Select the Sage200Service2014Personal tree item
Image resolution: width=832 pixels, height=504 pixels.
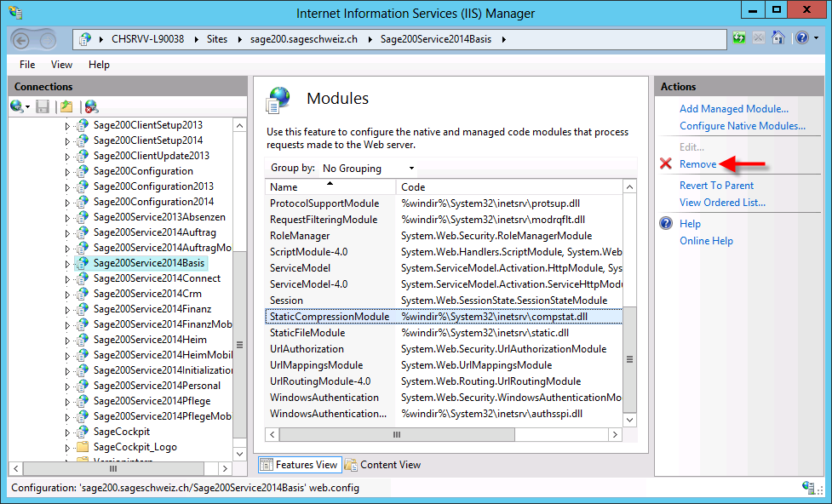(x=157, y=386)
